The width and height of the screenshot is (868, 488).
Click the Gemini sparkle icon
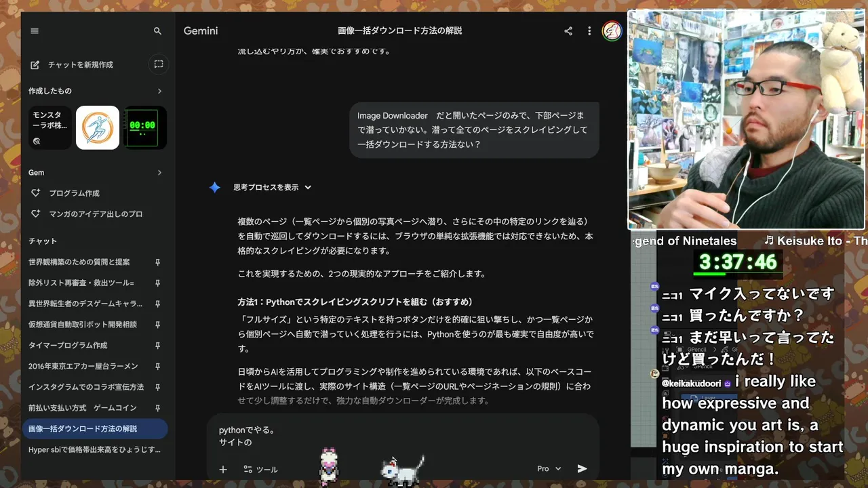[214, 187]
